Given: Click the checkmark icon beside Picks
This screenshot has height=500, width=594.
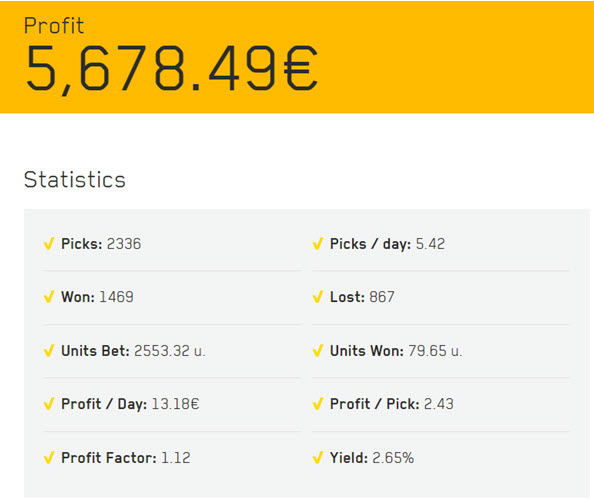Looking at the screenshot, I should 49,244.
